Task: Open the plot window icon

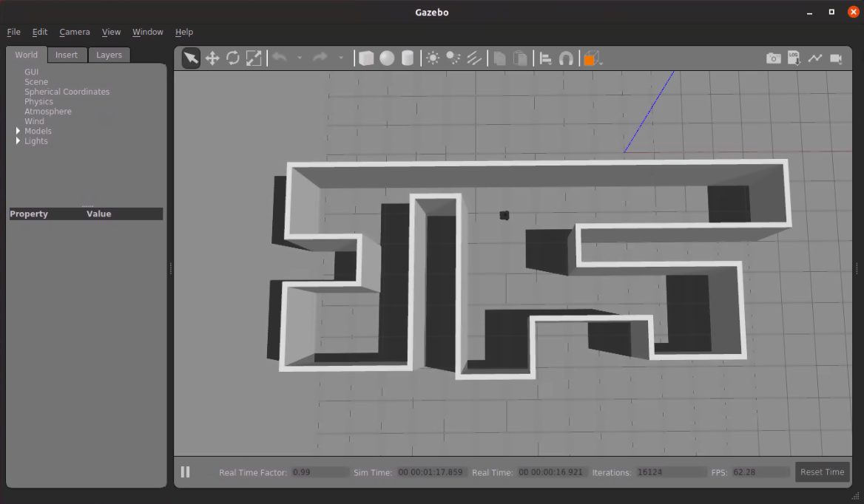Action: 815,58
